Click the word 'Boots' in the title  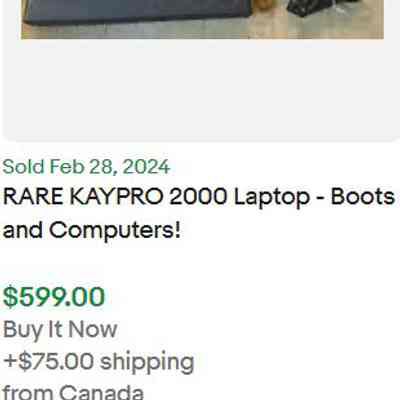(363, 197)
